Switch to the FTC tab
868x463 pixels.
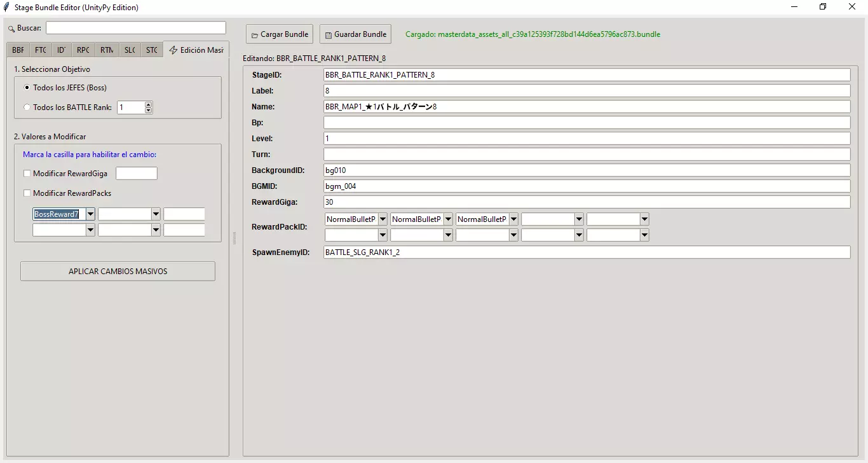(x=40, y=50)
